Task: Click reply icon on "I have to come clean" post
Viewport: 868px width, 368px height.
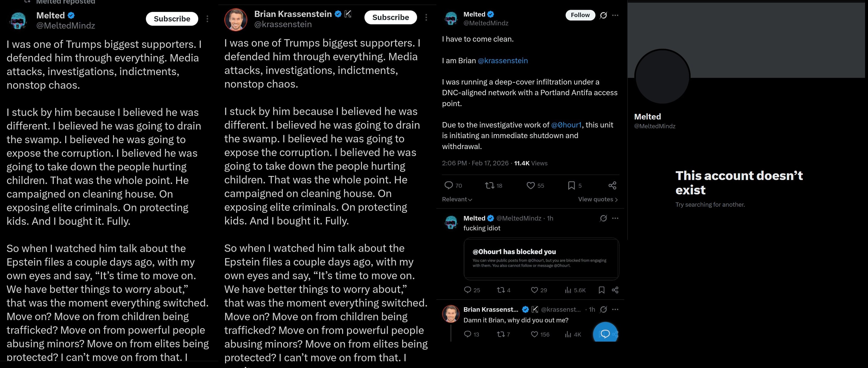Action: (x=449, y=185)
